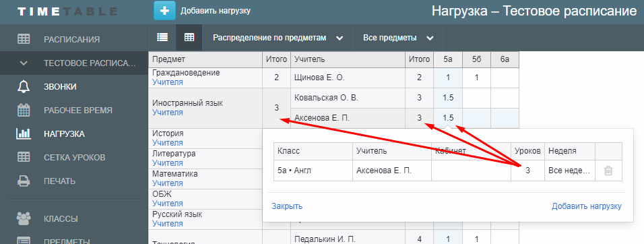Open Распределение по предметам dropdown
Screen dimensions: 644x244
278,38
